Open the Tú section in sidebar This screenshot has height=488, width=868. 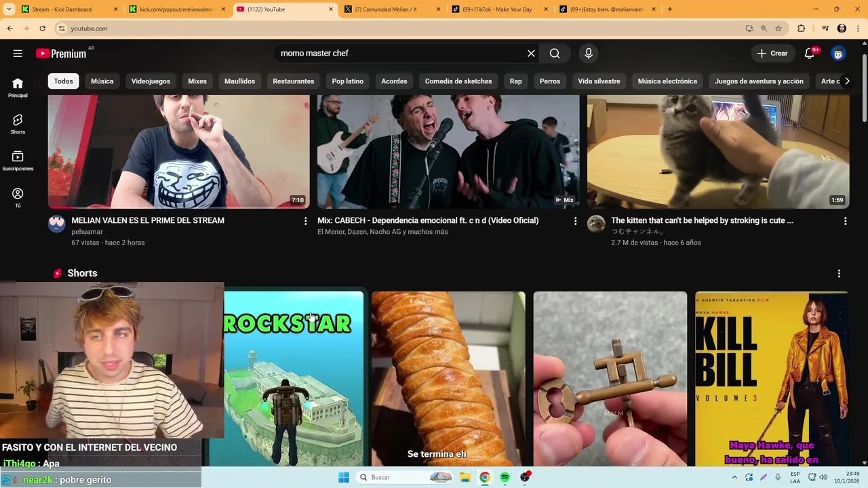tap(18, 198)
